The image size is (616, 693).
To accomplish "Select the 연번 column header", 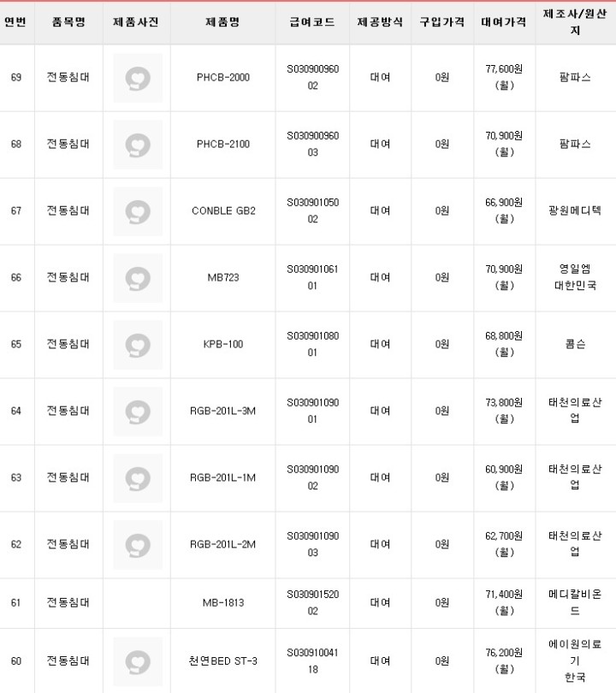I will (16, 23).
